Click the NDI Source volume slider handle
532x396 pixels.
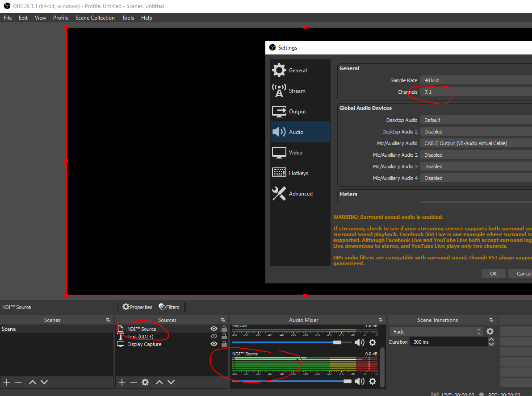tap(348, 381)
